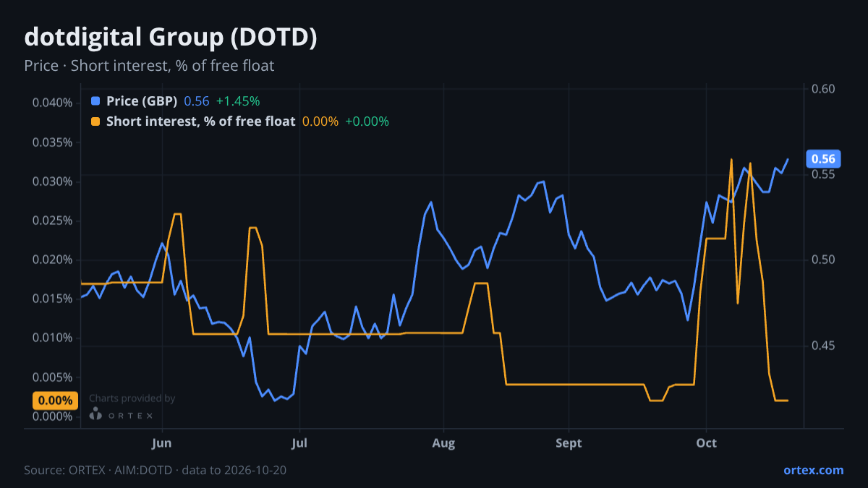Screen dimensions: 868x488
Task: Click the blue 0.56 price badge
Action: [823, 158]
